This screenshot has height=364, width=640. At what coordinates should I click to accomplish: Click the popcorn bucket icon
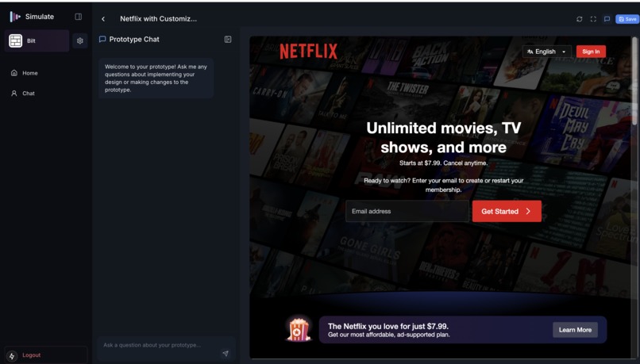click(299, 329)
